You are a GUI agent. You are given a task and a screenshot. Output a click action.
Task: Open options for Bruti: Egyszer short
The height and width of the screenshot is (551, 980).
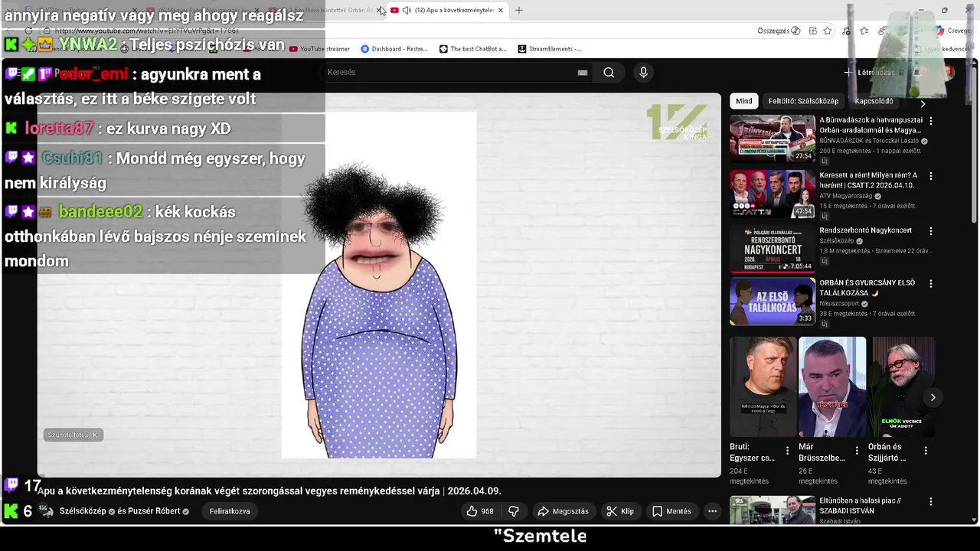[x=787, y=451]
